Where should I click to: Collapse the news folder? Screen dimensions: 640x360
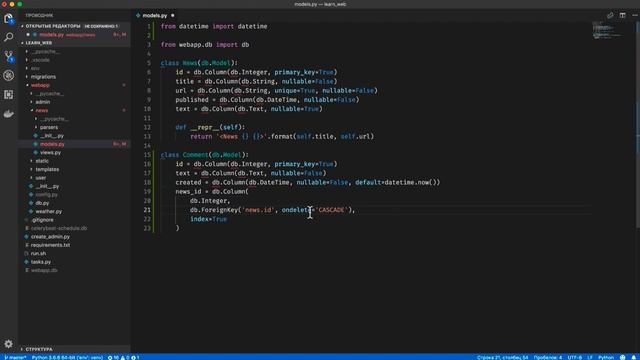coord(41,111)
